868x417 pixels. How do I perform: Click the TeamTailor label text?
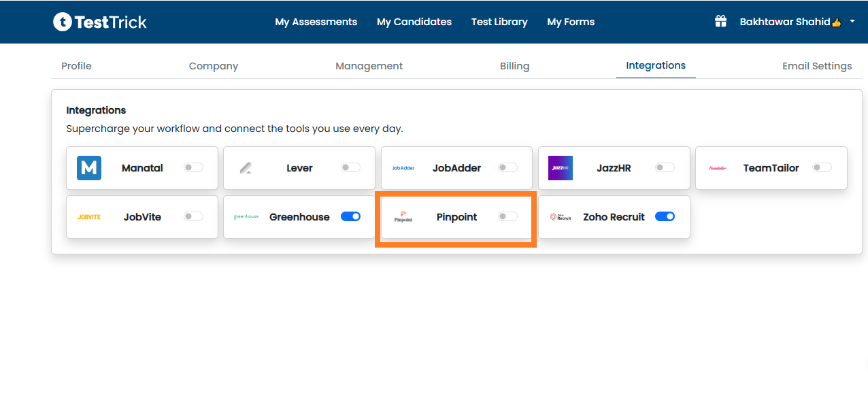771,168
